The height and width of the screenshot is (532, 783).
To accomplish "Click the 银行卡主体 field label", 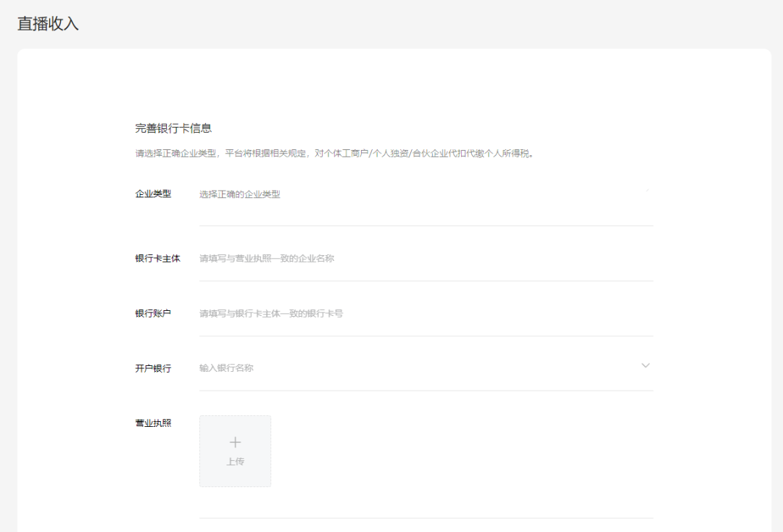I will [x=157, y=259].
